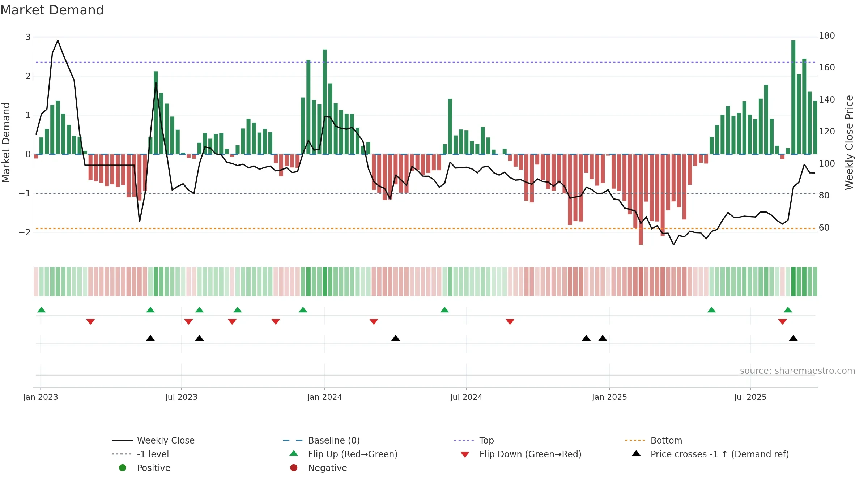Click the −1 tick on Market Demand axis

coord(25,193)
